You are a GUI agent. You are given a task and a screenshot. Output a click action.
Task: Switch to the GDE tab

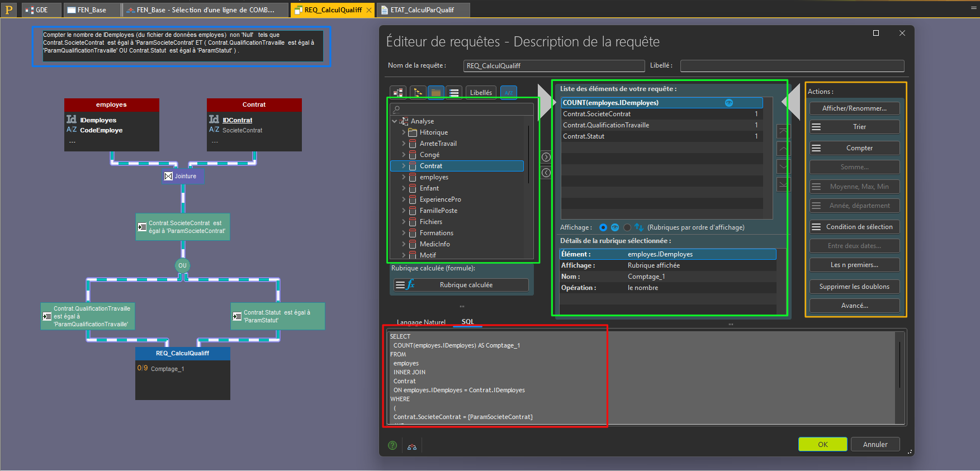(x=40, y=10)
